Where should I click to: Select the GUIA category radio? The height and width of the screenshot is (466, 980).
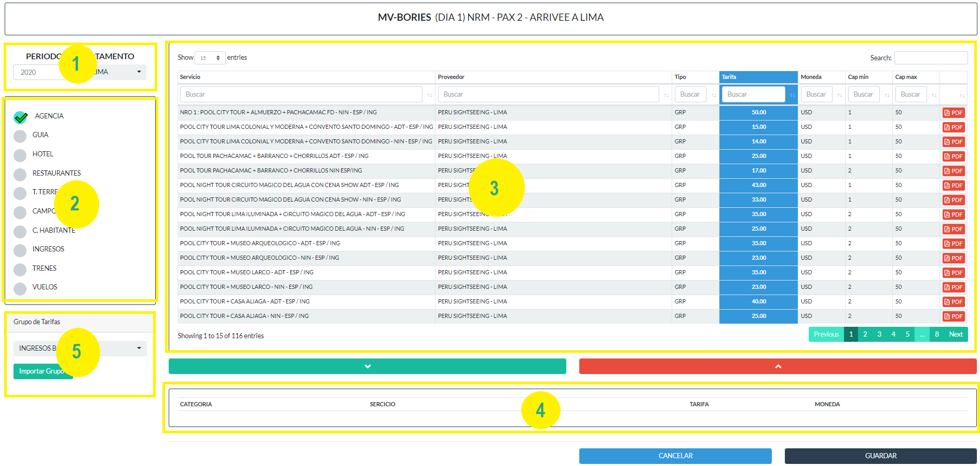[20, 136]
